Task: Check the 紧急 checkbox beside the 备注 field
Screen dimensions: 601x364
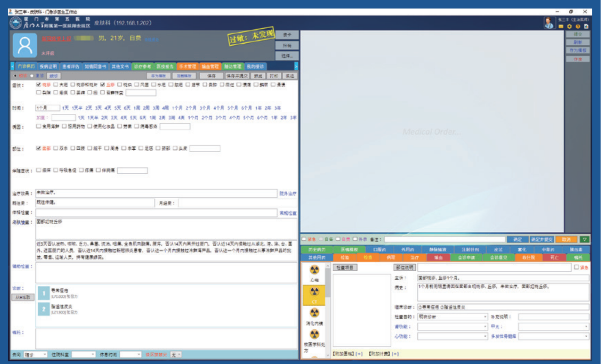Action: [x=304, y=240]
